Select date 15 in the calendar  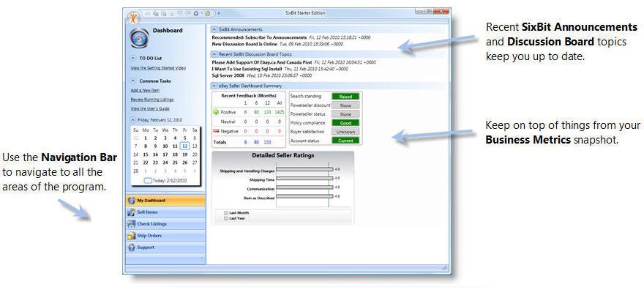(146, 155)
